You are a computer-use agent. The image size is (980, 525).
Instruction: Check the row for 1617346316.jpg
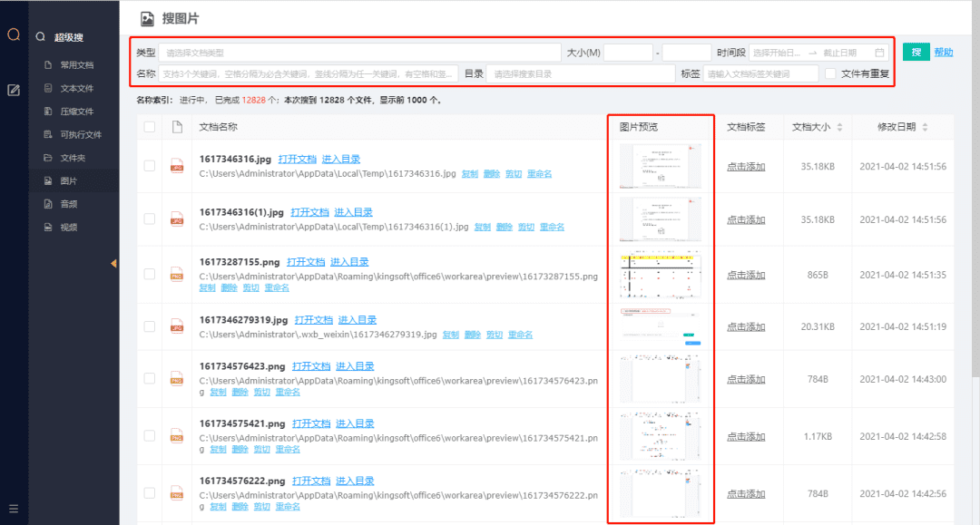coord(150,166)
